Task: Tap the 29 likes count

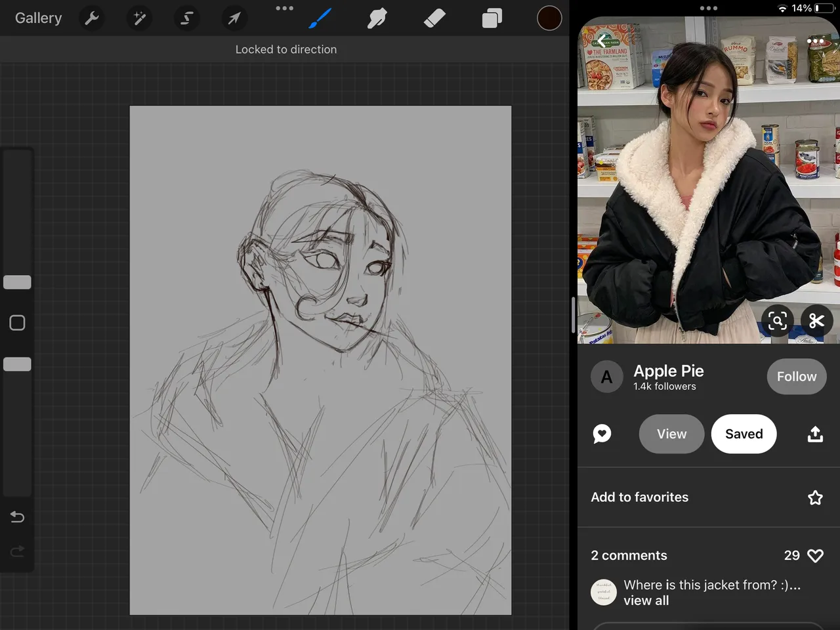Action: click(x=792, y=555)
